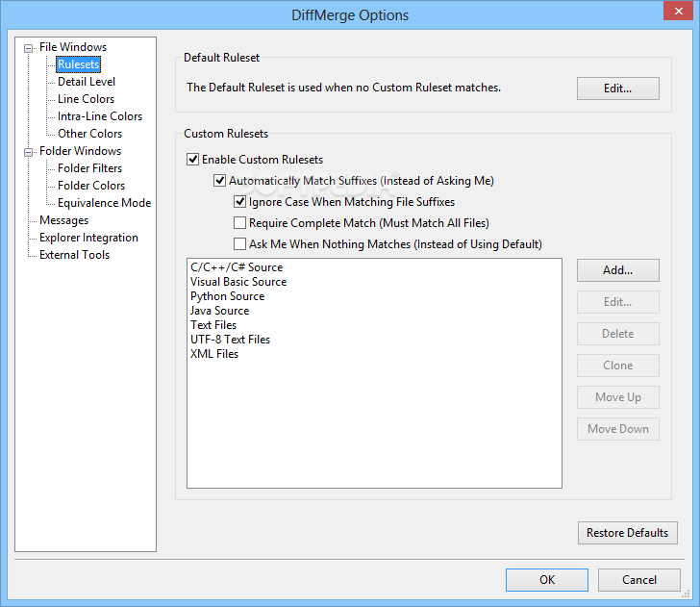The width and height of the screenshot is (700, 607).
Task: Collapse the Folder Windows tree node
Action: coord(28,152)
